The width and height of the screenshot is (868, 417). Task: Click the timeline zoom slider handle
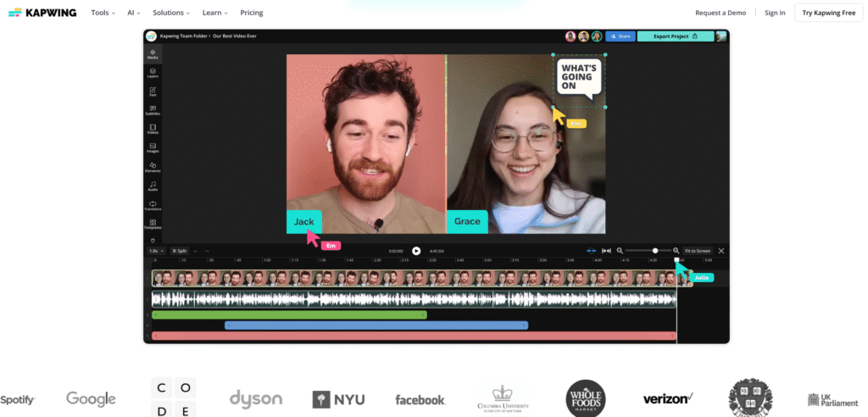coord(655,251)
